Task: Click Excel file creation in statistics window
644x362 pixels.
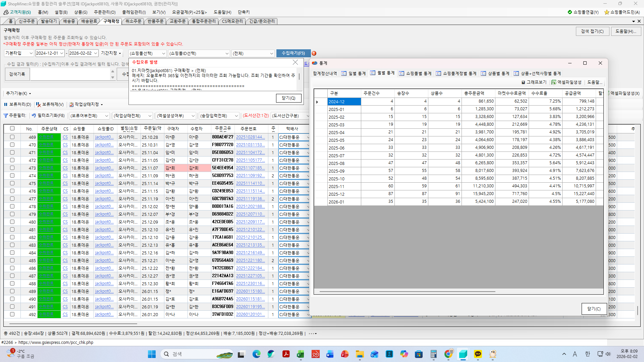Action: tap(567, 82)
